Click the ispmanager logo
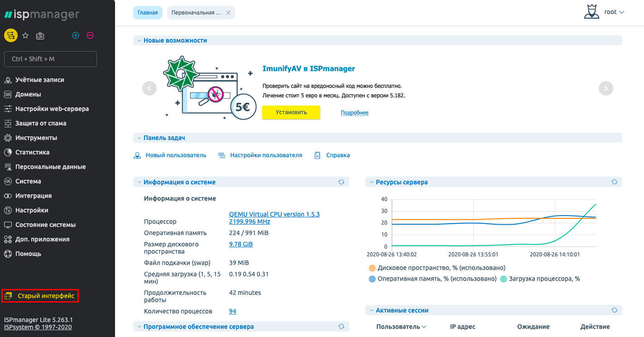Image resolution: width=644 pixels, height=337 pixels. [x=42, y=14]
